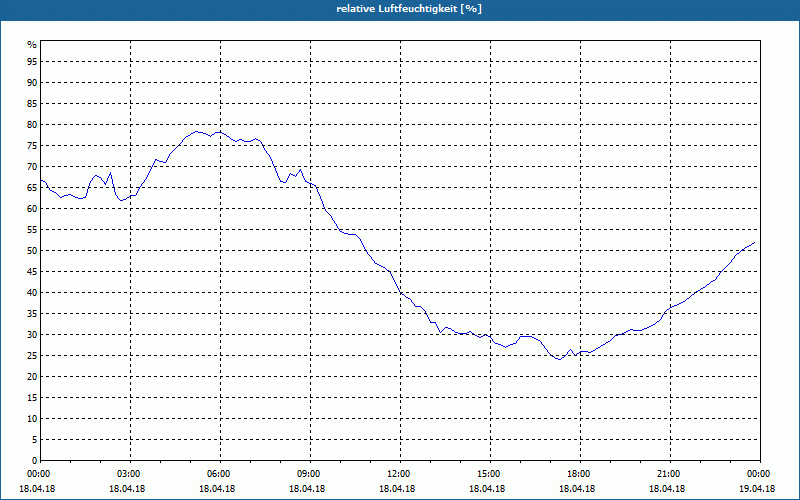Select the 21:00 time label

668,474
